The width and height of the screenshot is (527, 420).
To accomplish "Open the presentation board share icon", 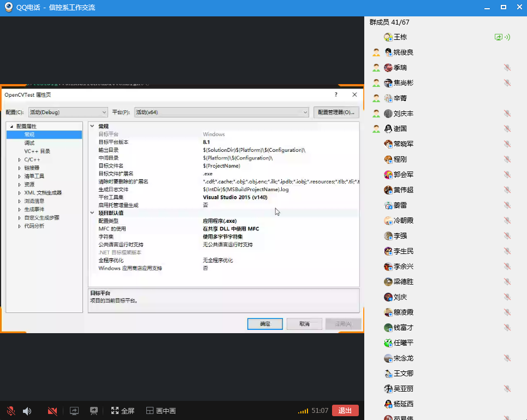I will 94,411.
